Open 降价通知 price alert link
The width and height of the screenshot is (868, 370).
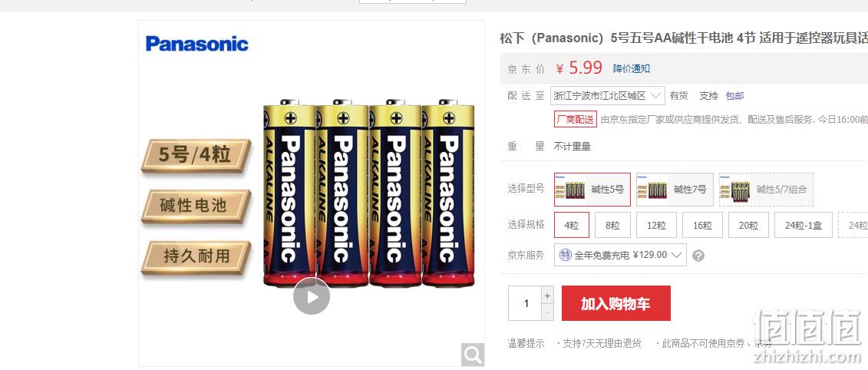coord(632,68)
